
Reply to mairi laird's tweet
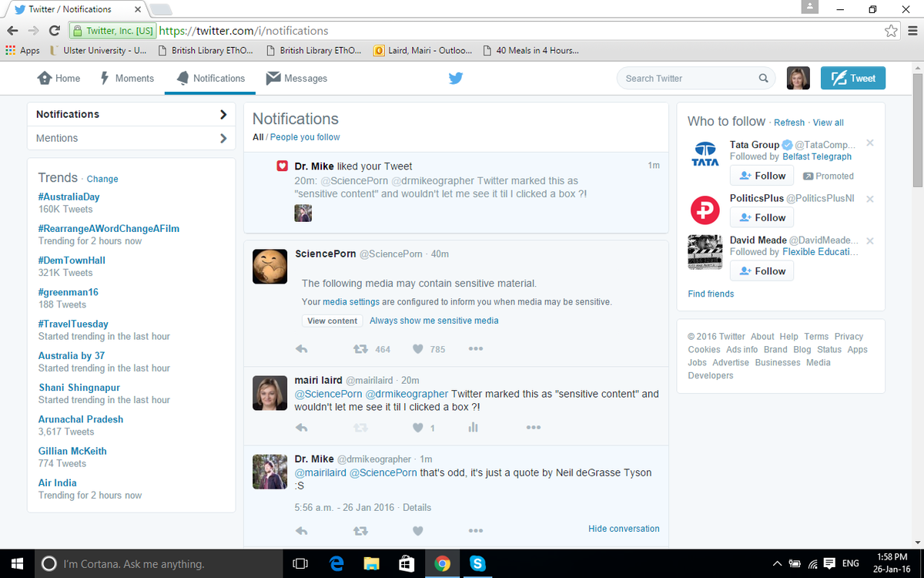coord(302,428)
